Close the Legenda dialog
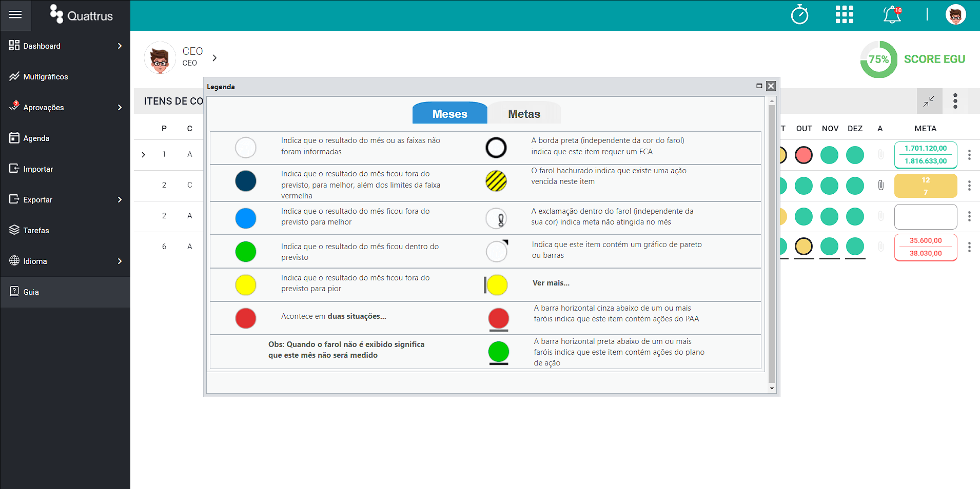 [771, 86]
